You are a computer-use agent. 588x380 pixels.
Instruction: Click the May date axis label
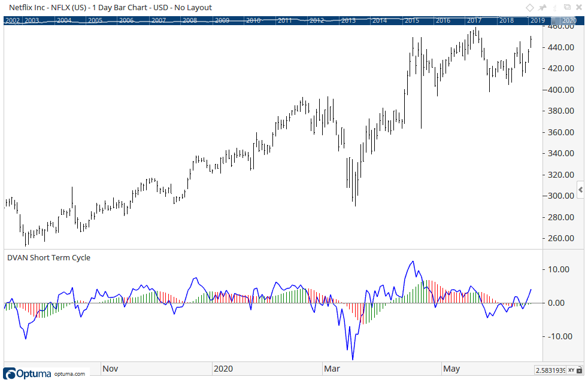[x=451, y=369]
